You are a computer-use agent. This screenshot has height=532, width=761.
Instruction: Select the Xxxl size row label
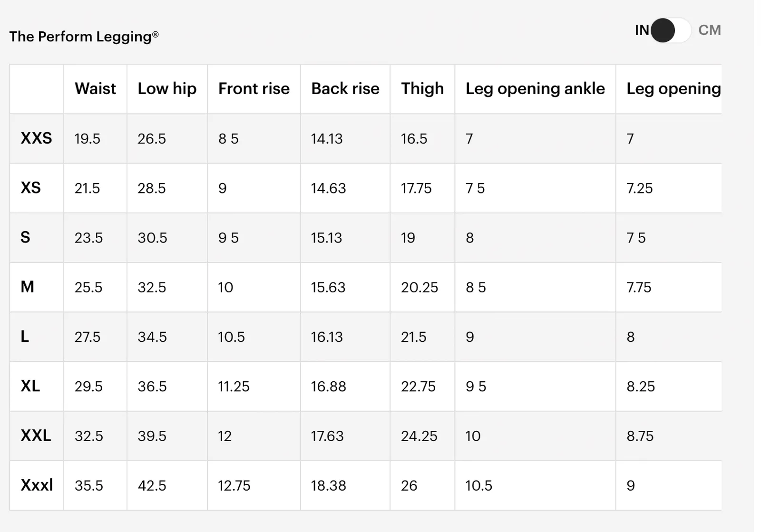click(37, 485)
